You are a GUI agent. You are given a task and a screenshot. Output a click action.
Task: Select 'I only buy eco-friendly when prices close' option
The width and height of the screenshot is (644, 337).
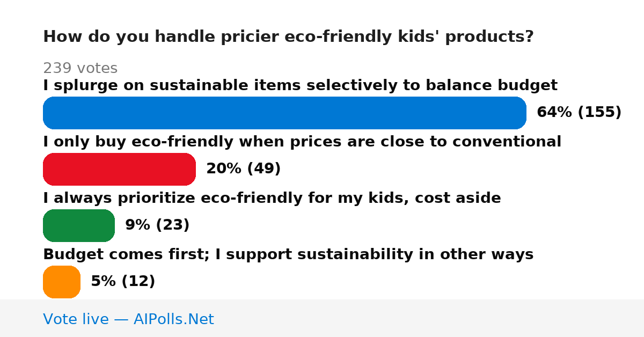pyautogui.click(x=302, y=142)
